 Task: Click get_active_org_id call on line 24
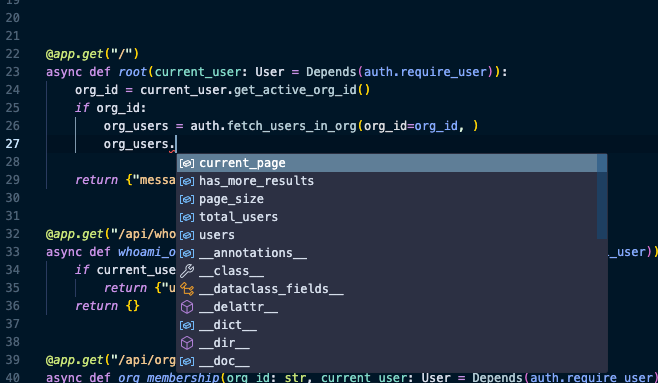pyautogui.click(x=302, y=90)
